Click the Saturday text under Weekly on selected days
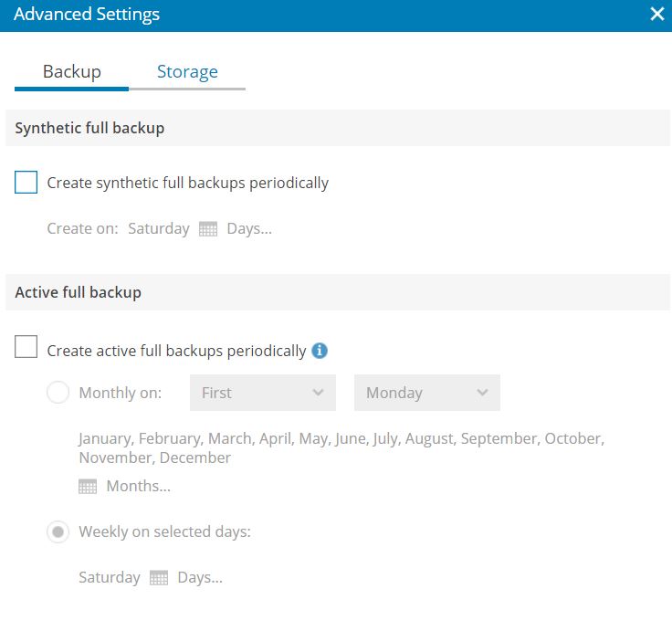The height and width of the screenshot is (631, 672). coord(110,578)
